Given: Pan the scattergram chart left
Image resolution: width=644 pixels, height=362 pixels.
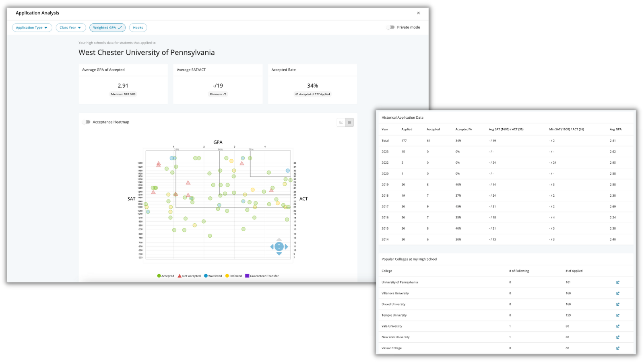Looking at the screenshot, I should click(x=272, y=247).
